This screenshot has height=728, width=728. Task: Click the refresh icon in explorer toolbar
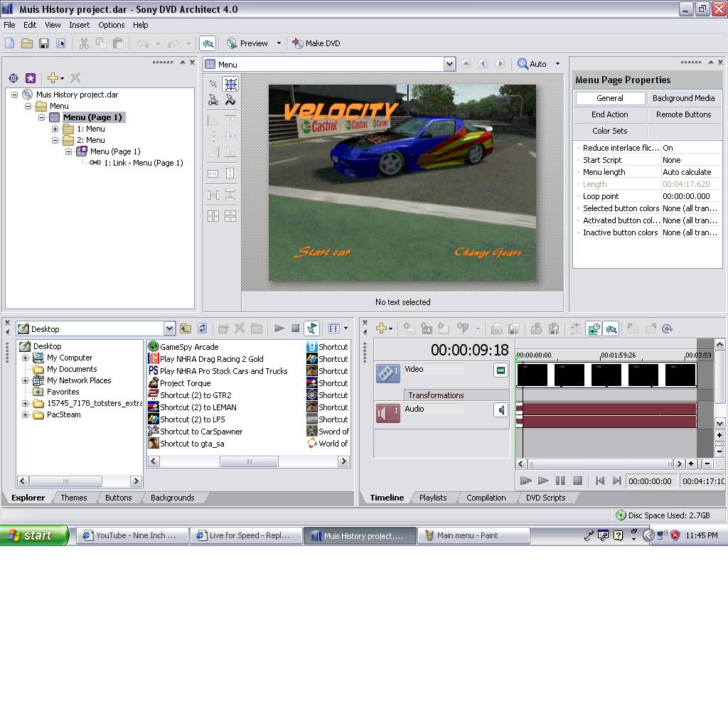click(203, 328)
